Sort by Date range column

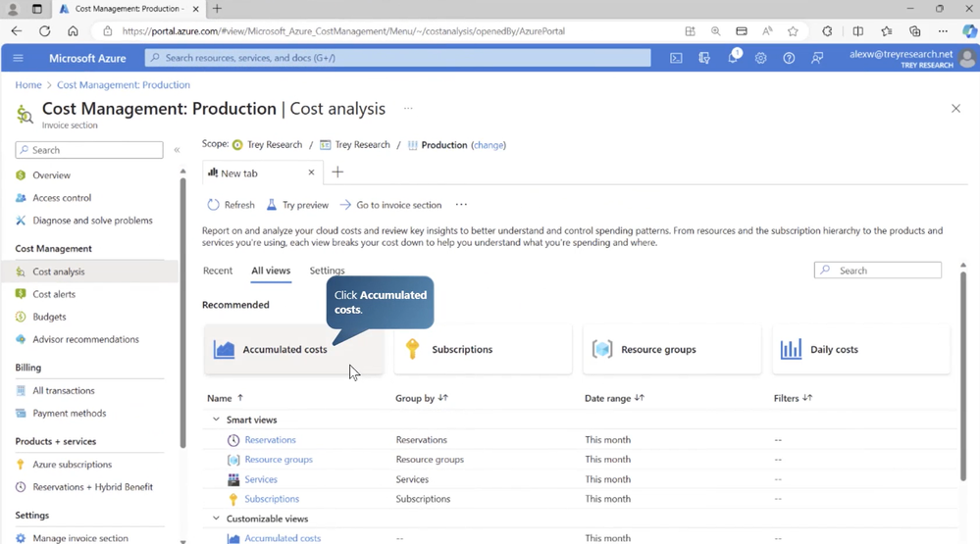pyautogui.click(x=614, y=398)
